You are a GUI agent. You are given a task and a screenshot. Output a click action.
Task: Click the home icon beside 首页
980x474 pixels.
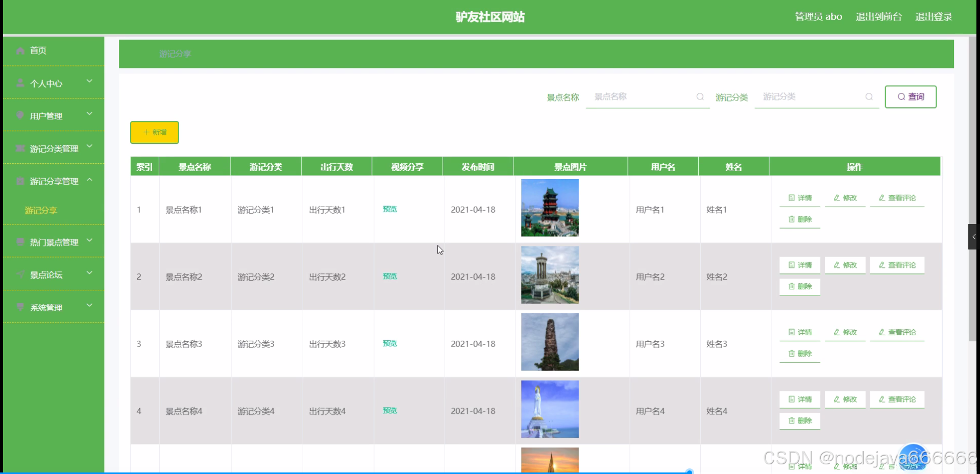[20, 51]
